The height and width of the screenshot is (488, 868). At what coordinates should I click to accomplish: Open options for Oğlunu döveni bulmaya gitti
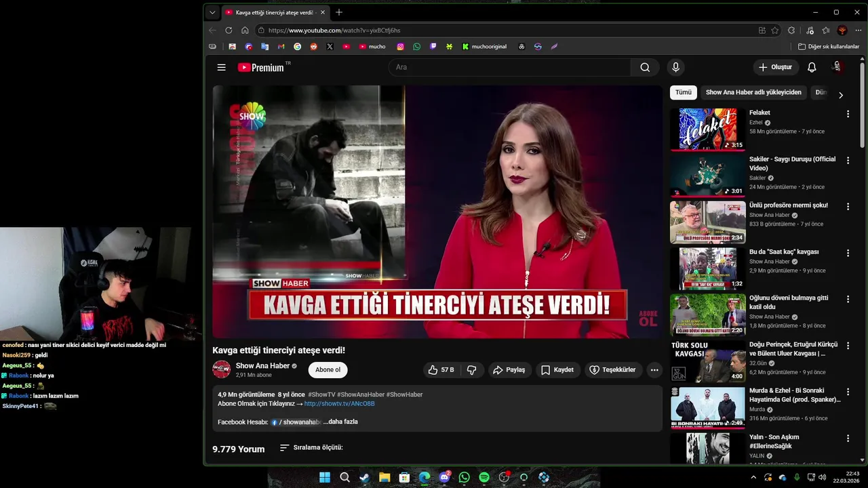(x=847, y=299)
